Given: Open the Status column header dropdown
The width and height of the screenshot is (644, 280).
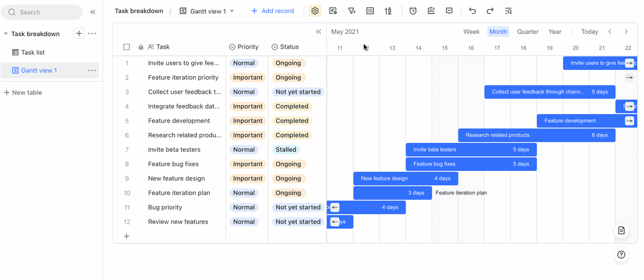Looking at the screenshot, I should point(275,47).
